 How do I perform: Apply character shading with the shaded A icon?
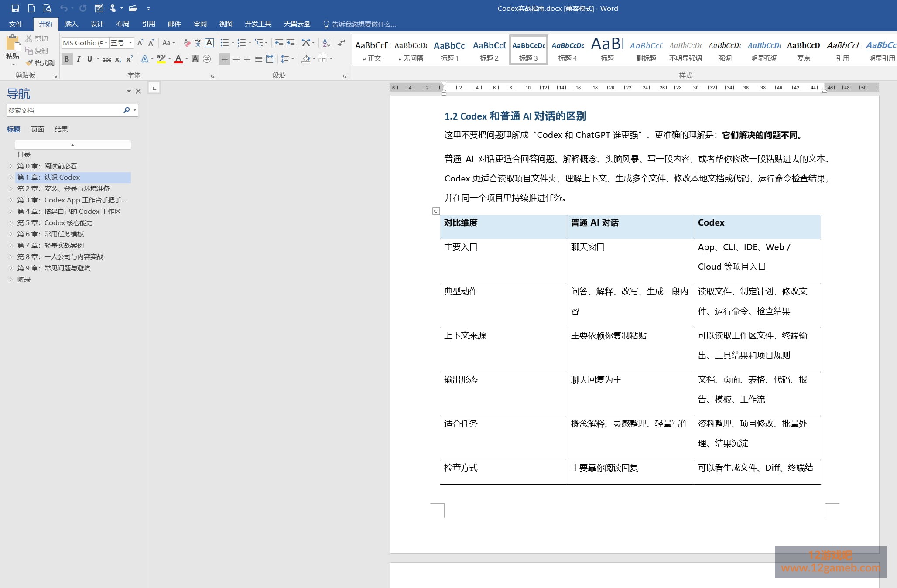195,59
